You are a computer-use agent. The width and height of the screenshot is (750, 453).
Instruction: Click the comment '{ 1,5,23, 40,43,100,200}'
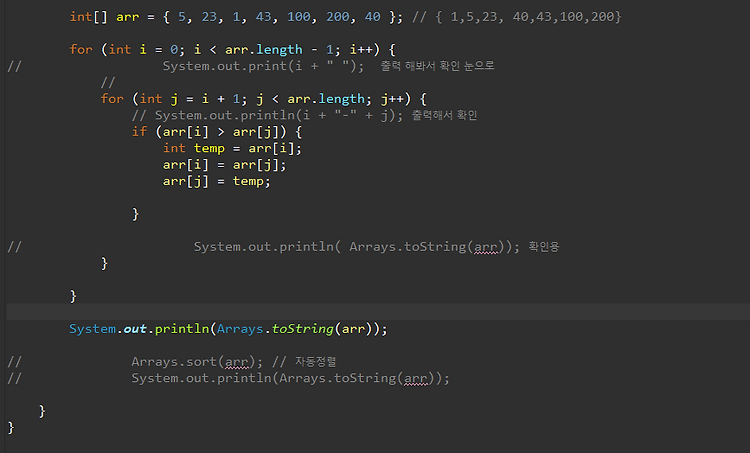[528, 17]
